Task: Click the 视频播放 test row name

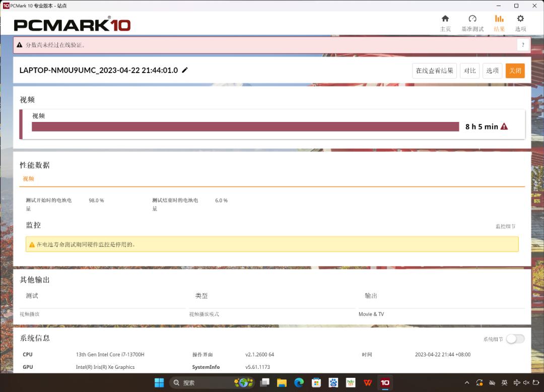Action: click(30, 314)
